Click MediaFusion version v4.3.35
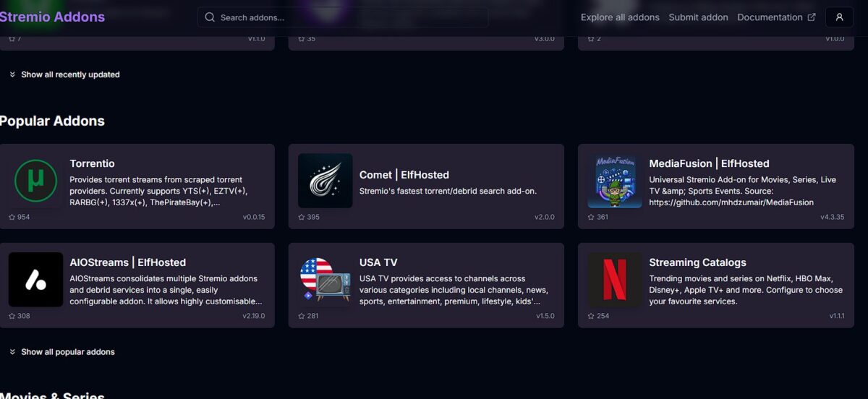Screen dimensions: 868x399 click(832, 217)
